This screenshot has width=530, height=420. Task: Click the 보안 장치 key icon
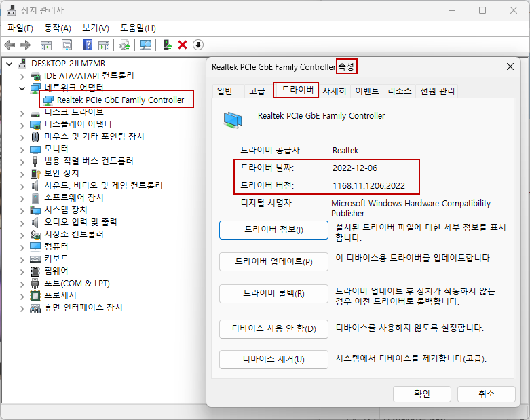point(35,173)
